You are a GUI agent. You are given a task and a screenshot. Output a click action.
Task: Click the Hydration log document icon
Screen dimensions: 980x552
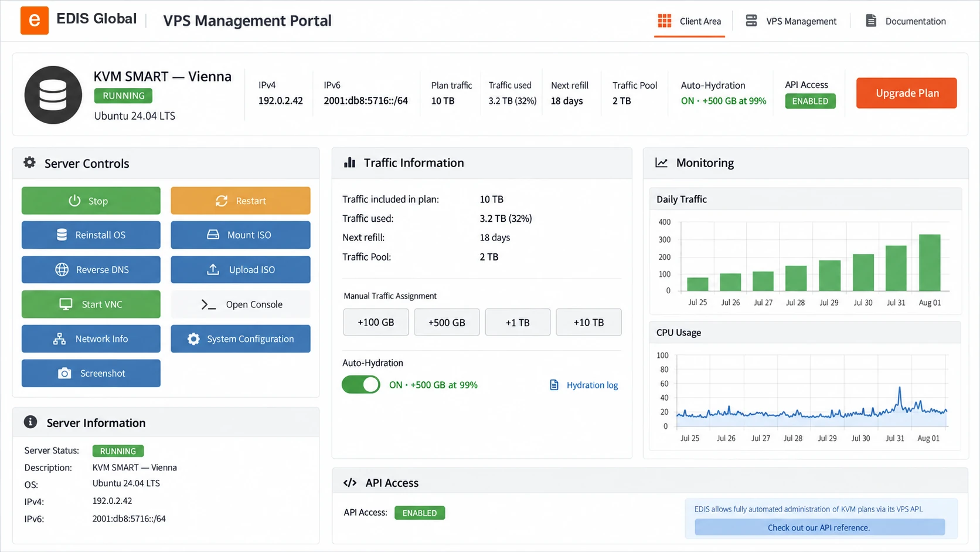coord(554,385)
